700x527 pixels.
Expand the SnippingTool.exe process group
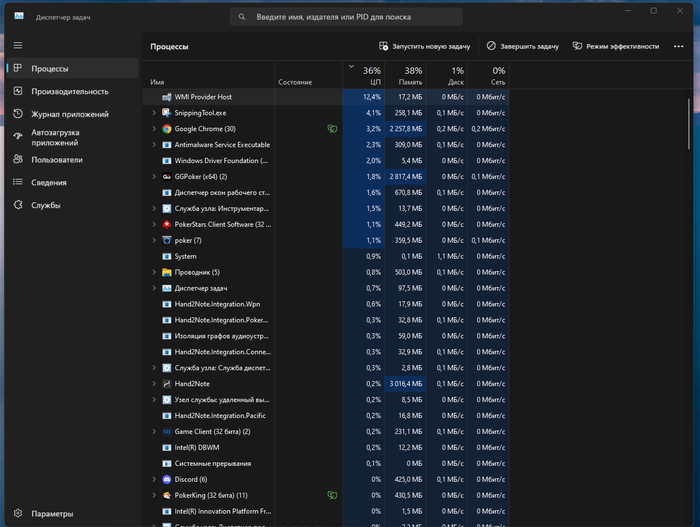[x=154, y=113]
